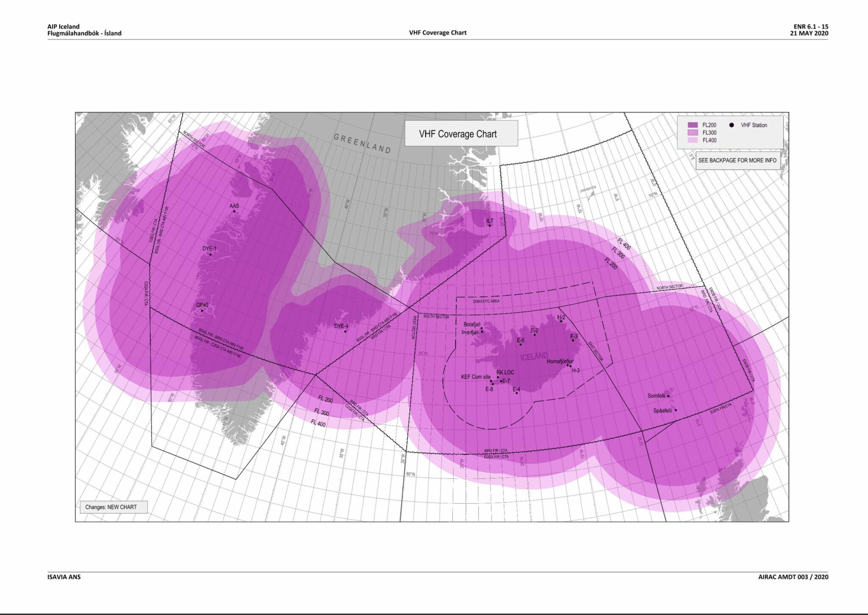
Task: Click the FL300 color swatch in legend
Action: click(693, 133)
